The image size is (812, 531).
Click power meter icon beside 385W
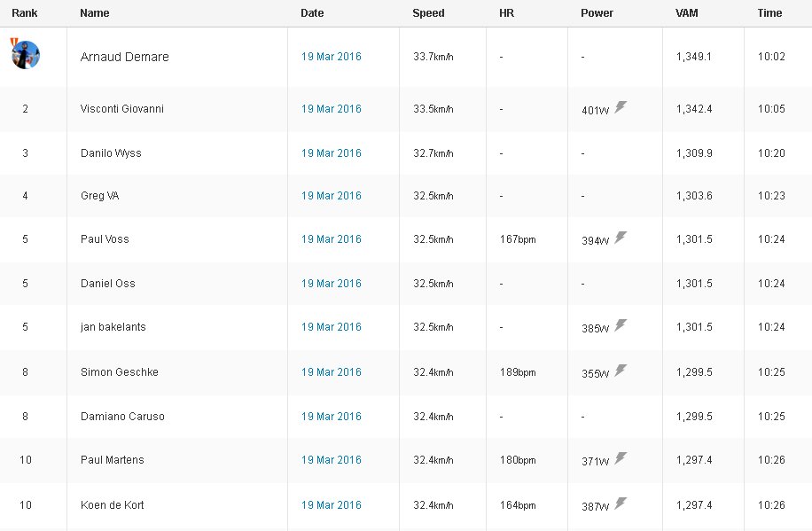[621, 325]
